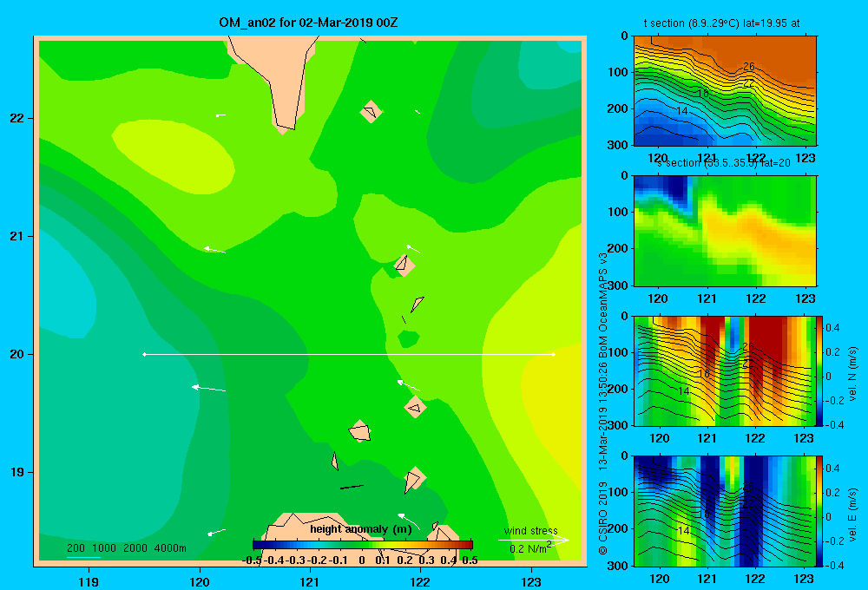The width and height of the screenshot is (868, 590).
Task: Click depth label 300 on the salinity section axis
Action: [x=618, y=285]
